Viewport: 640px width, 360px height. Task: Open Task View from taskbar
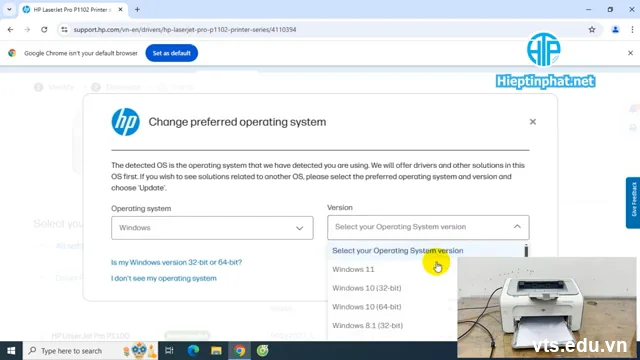coord(169,351)
